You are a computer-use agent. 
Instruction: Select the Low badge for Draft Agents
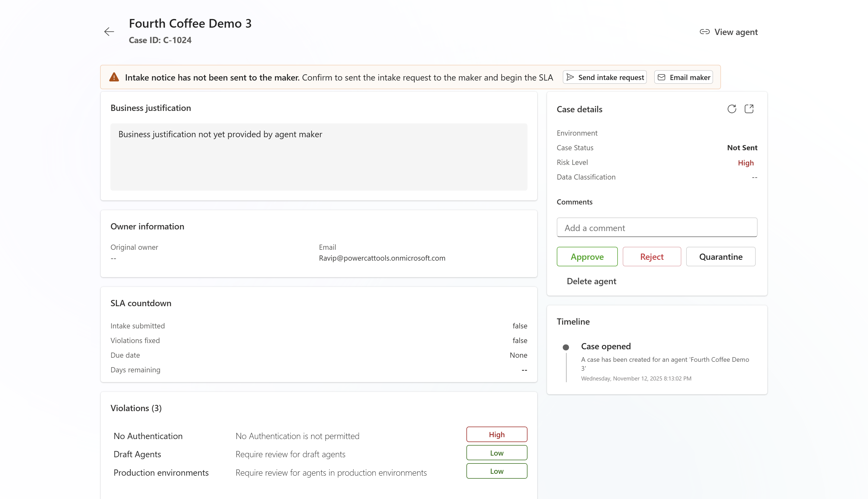[x=497, y=453]
